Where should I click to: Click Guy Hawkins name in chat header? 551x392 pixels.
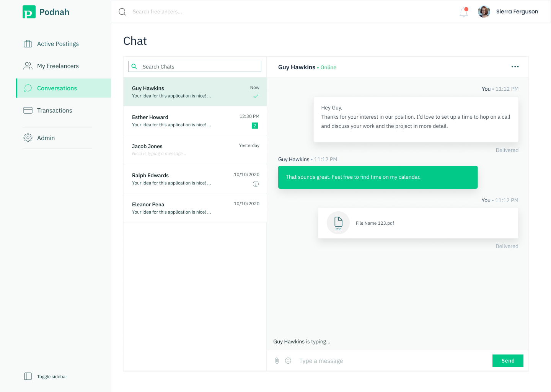(x=297, y=67)
